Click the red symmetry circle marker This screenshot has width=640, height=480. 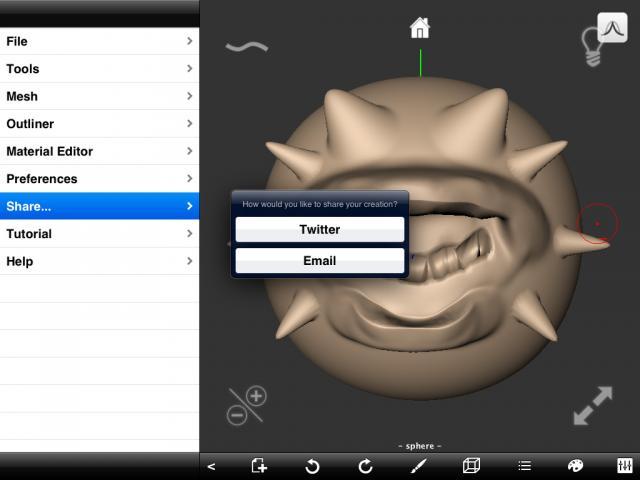[598, 224]
